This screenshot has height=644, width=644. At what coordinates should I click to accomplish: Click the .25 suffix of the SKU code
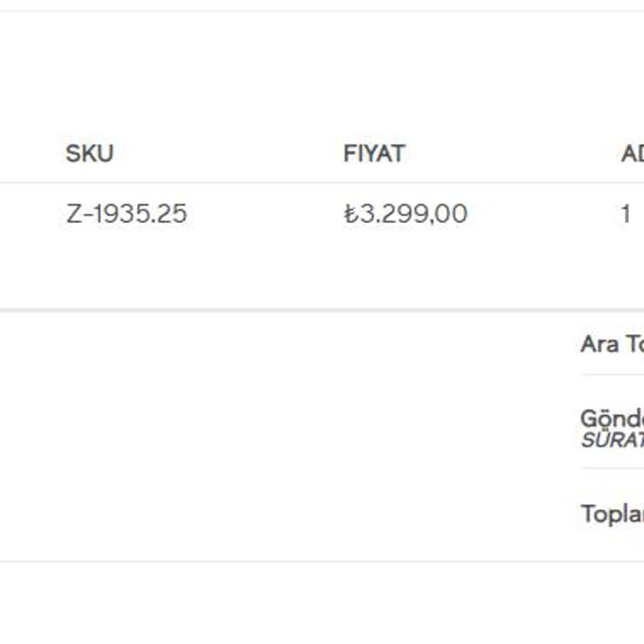[169, 214]
